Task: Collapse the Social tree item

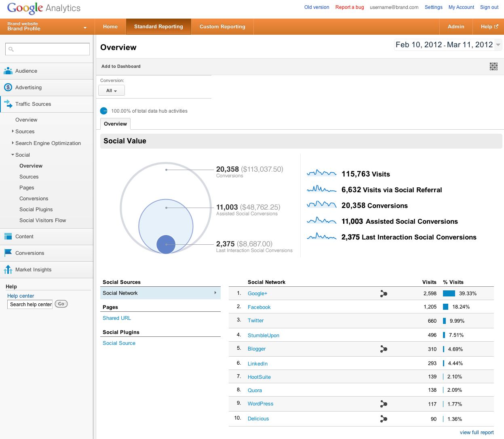Action: (13, 155)
